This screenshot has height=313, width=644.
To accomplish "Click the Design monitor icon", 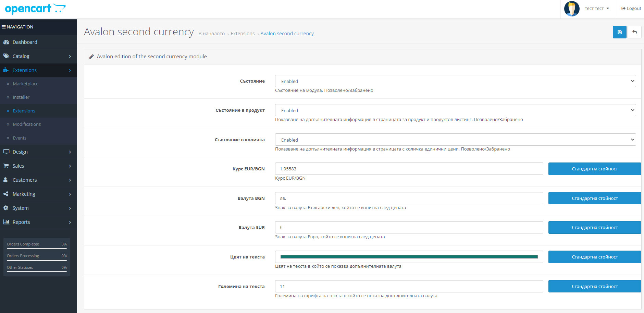I will 6,152.
